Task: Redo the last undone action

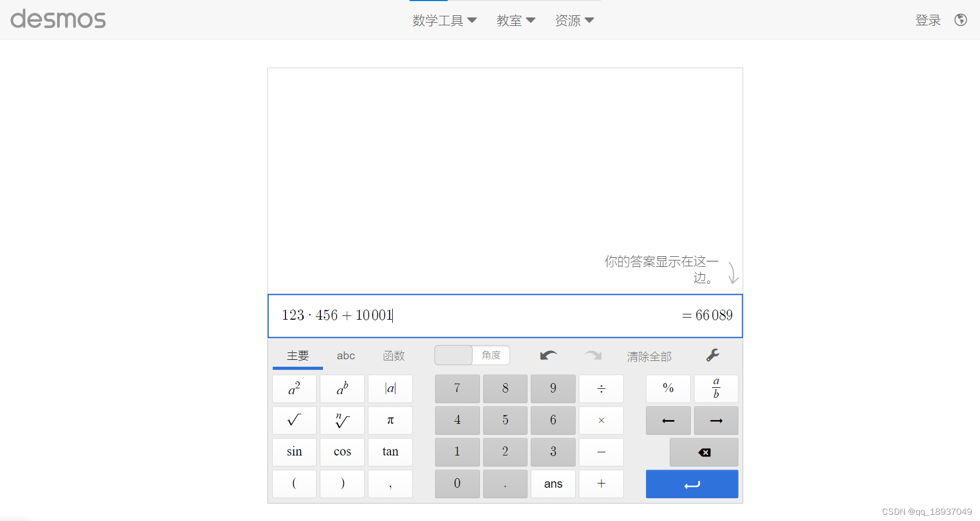Action: point(593,355)
